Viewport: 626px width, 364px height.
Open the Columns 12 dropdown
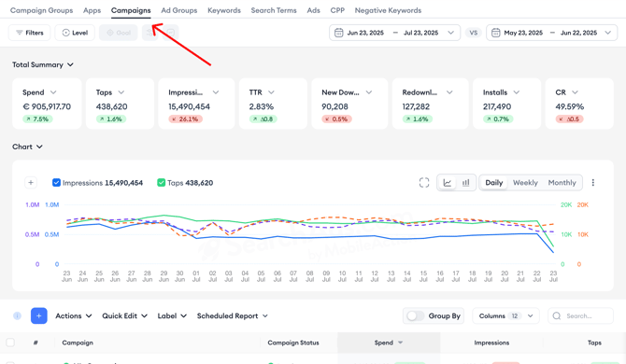coord(505,315)
